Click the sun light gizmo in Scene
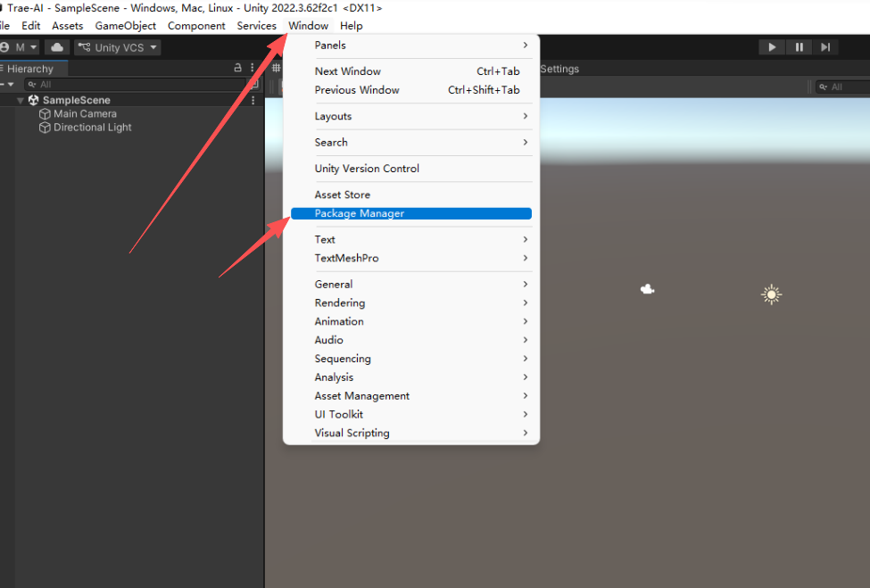 coord(771,294)
